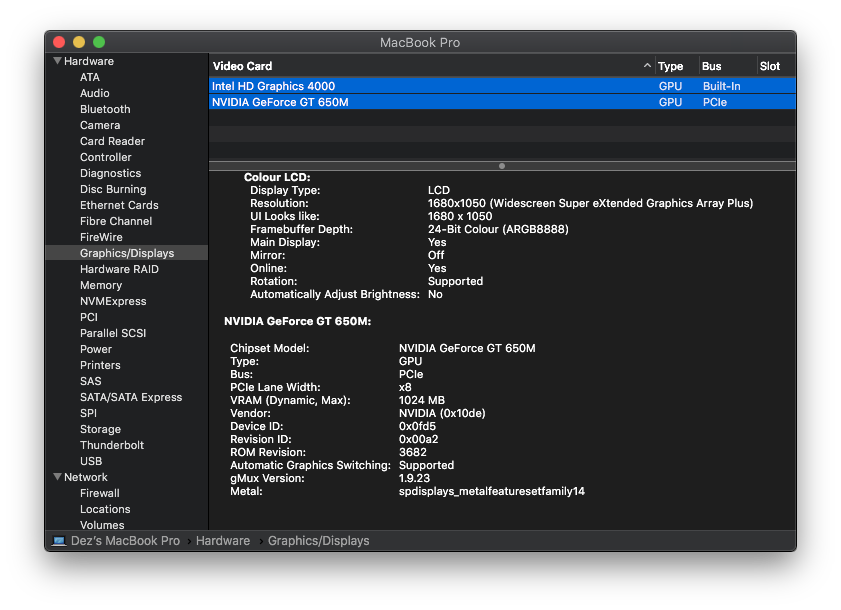841x610 pixels.
Task: Zoom the window with green button
Action: click(99, 42)
